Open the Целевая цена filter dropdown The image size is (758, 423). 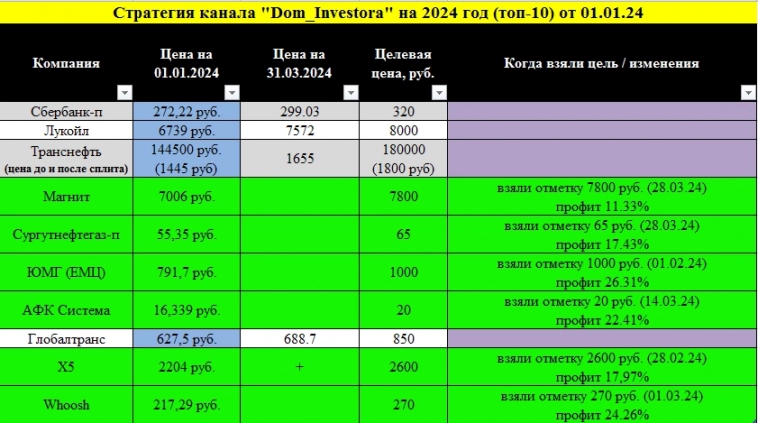pyautogui.click(x=439, y=92)
